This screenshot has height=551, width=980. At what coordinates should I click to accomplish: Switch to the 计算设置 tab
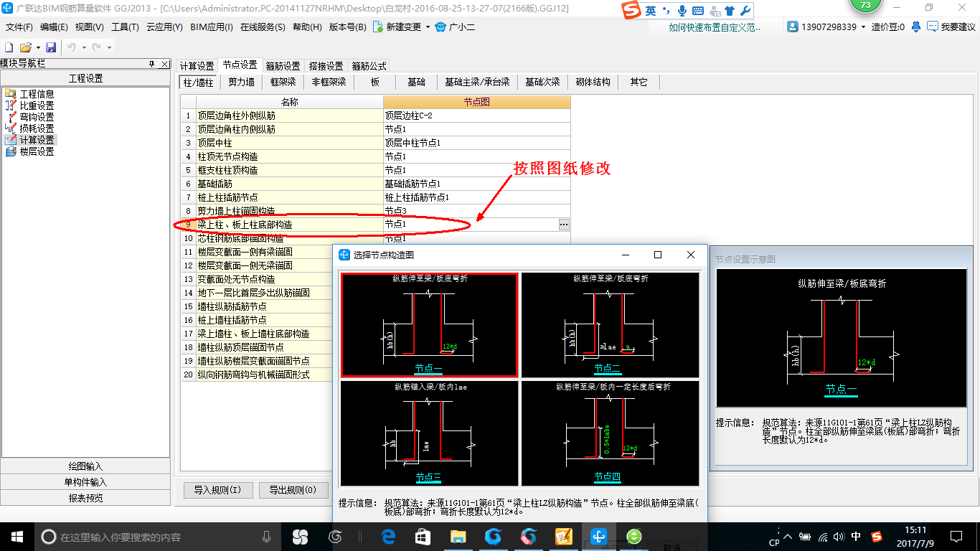click(x=197, y=65)
